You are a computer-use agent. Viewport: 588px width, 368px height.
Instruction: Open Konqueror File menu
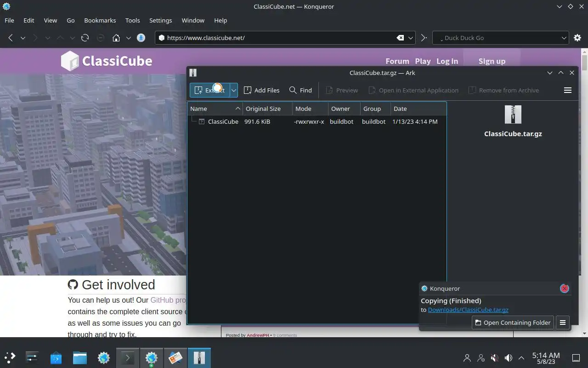pyautogui.click(x=9, y=20)
